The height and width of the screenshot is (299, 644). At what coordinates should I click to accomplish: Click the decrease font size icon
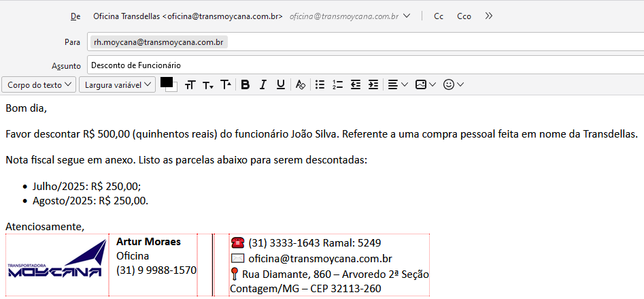(x=208, y=85)
